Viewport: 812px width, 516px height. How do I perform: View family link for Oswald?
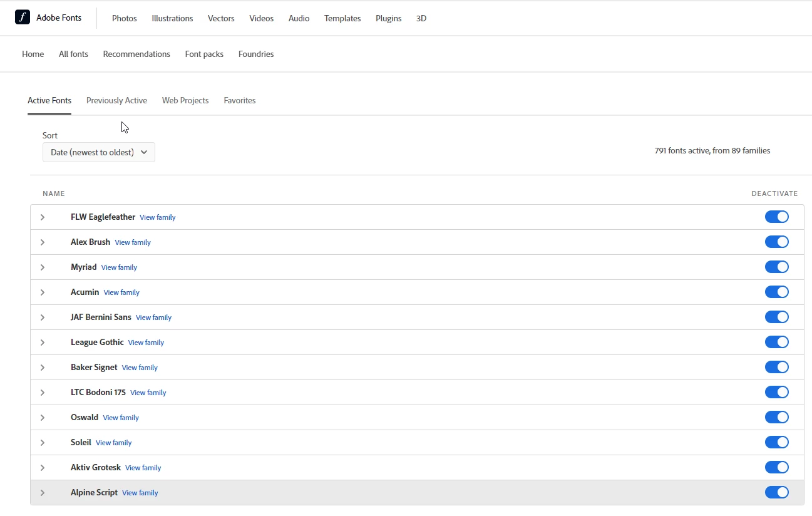(x=121, y=418)
